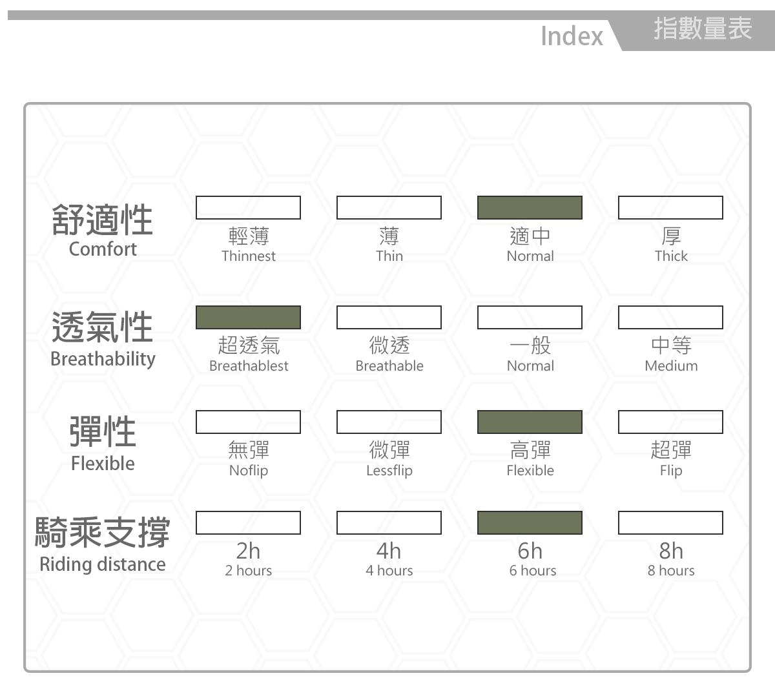This screenshot has width=775, height=700.
Task: Click the Thin comfort level box
Action: point(389,207)
